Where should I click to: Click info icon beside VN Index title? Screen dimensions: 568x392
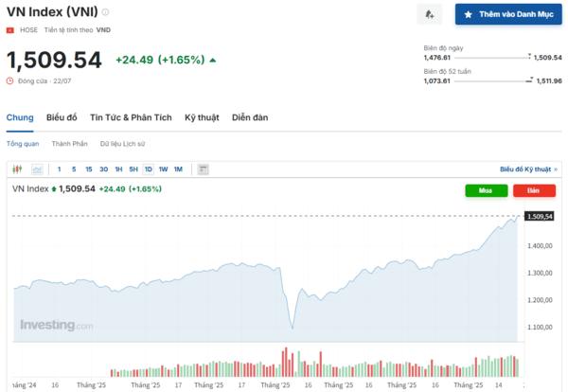105,12
